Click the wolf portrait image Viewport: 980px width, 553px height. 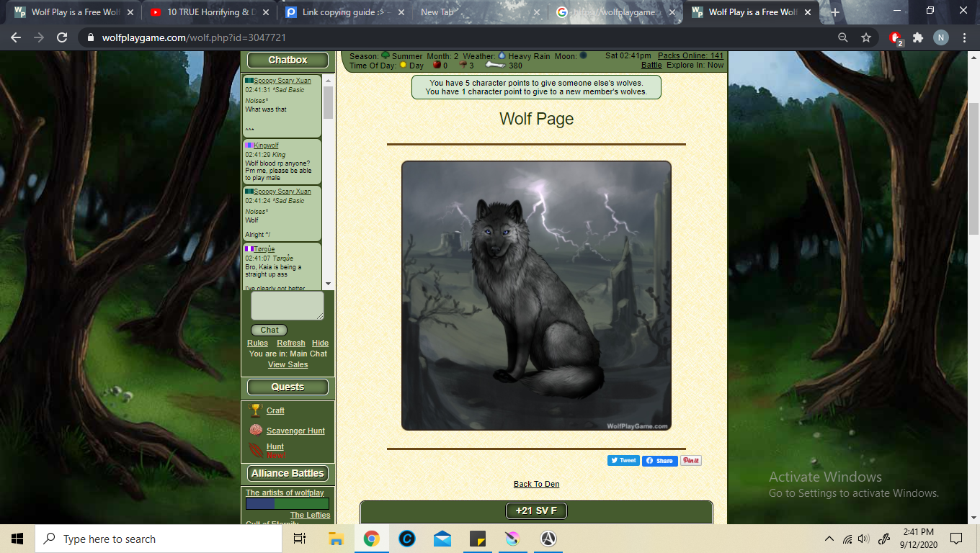(536, 295)
